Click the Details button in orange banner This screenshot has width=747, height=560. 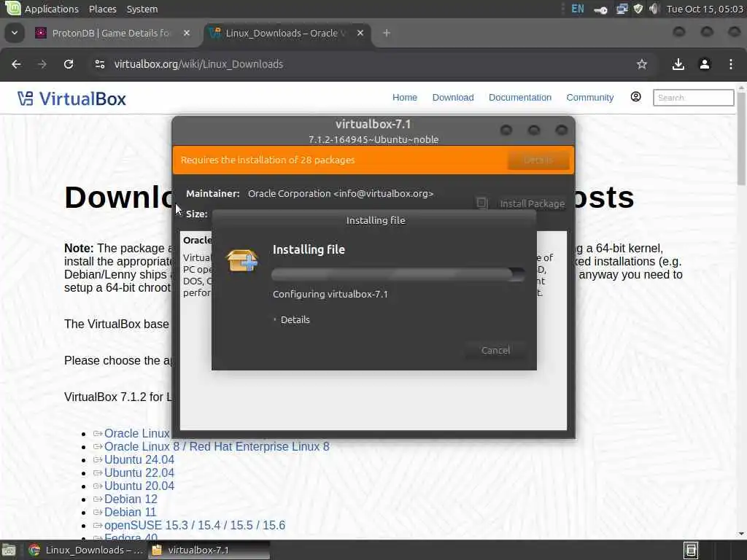pyautogui.click(x=538, y=160)
